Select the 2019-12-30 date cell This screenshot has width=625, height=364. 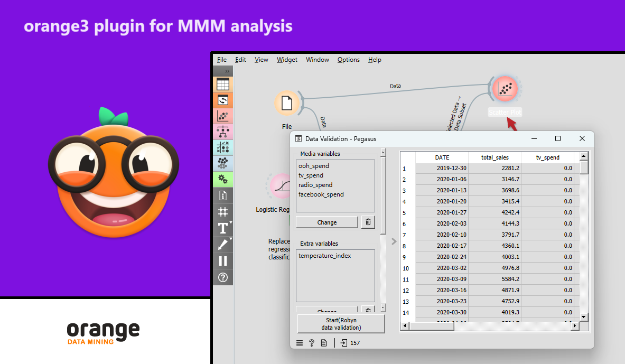click(442, 168)
